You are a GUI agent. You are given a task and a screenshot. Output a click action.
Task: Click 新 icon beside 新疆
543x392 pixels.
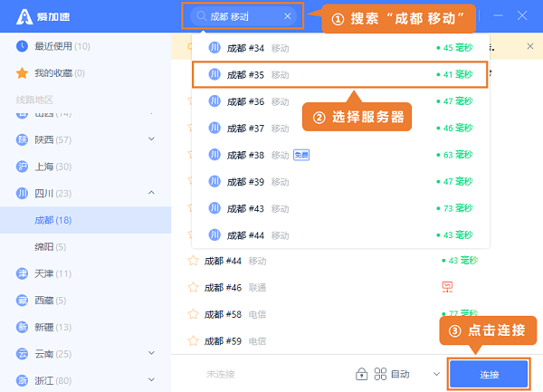[22, 327]
